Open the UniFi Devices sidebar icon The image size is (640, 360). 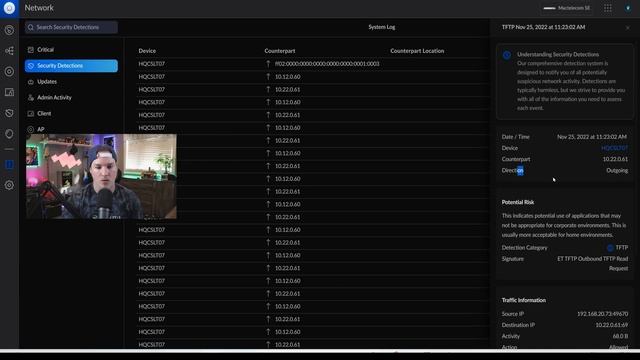(9, 71)
